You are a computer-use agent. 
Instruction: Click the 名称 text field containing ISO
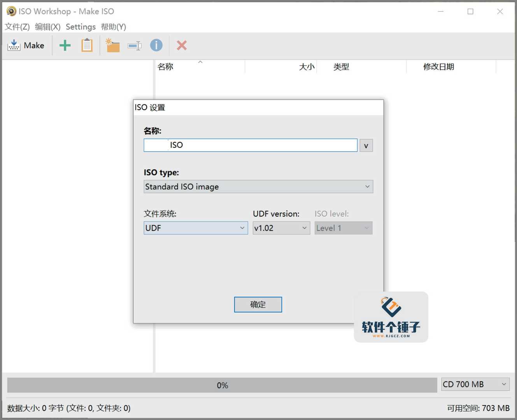click(251, 145)
